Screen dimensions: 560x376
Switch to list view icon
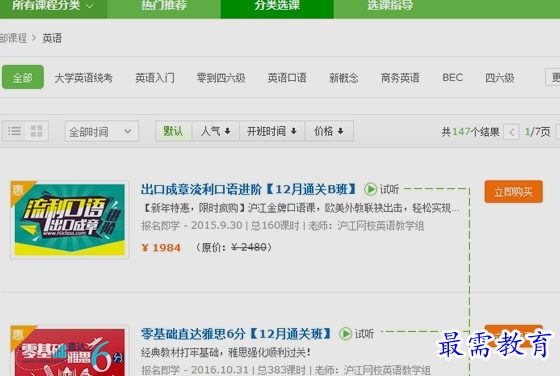pyautogui.click(x=14, y=131)
